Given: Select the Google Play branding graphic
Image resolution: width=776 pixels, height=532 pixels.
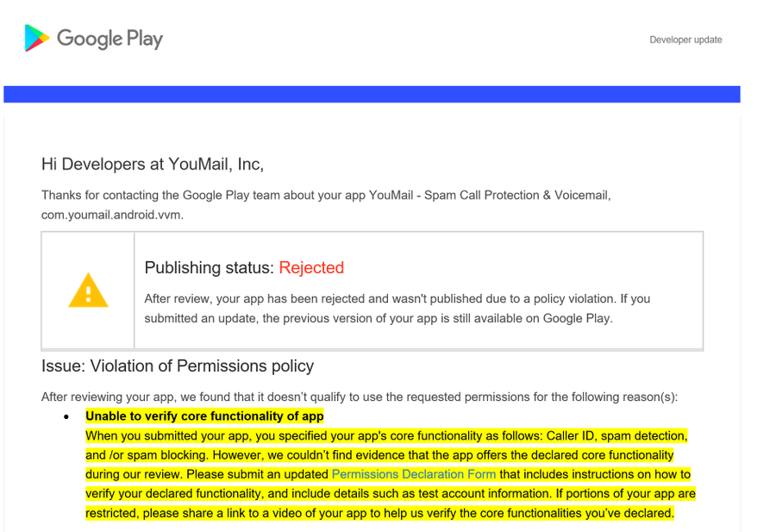Looking at the screenshot, I should tap(92, 38).
